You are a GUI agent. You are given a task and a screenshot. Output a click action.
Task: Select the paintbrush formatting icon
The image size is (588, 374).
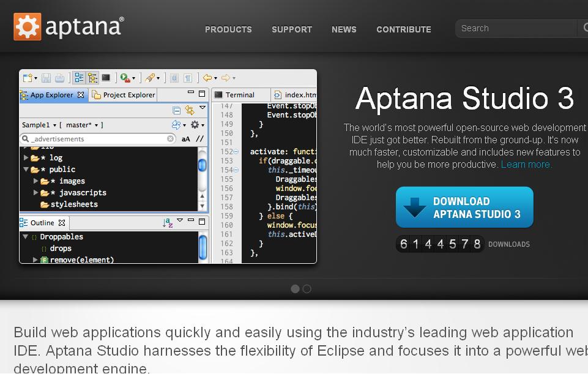tap(149, 77)
